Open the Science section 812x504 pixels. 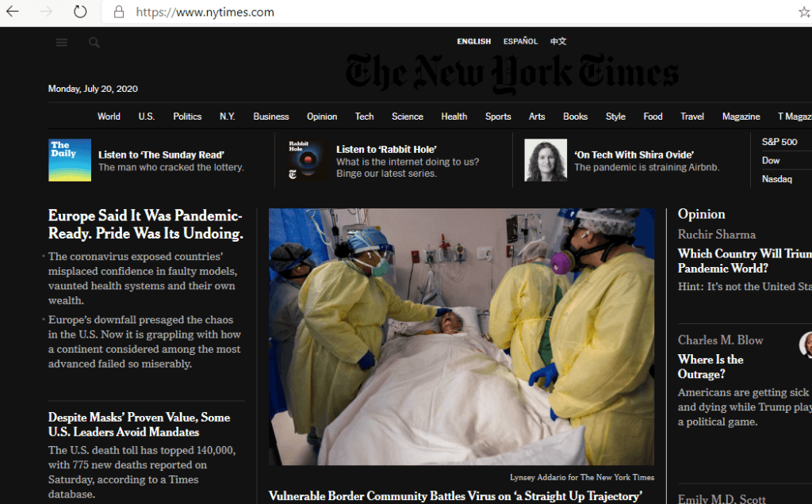pyautogui.click(x=407, y=116)
